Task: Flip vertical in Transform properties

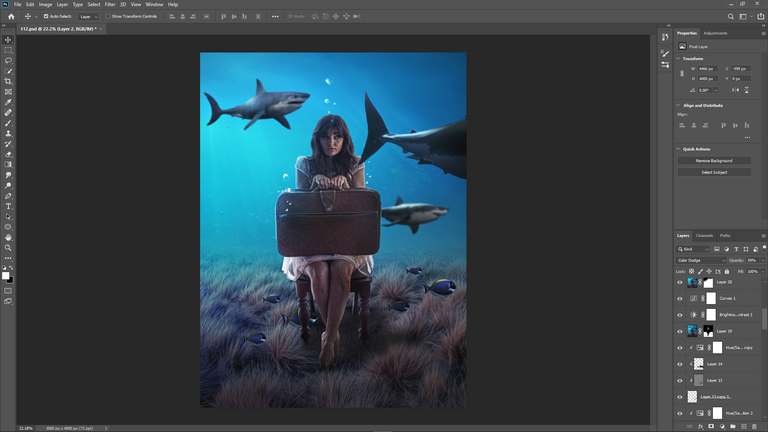Action: [746, 90]
